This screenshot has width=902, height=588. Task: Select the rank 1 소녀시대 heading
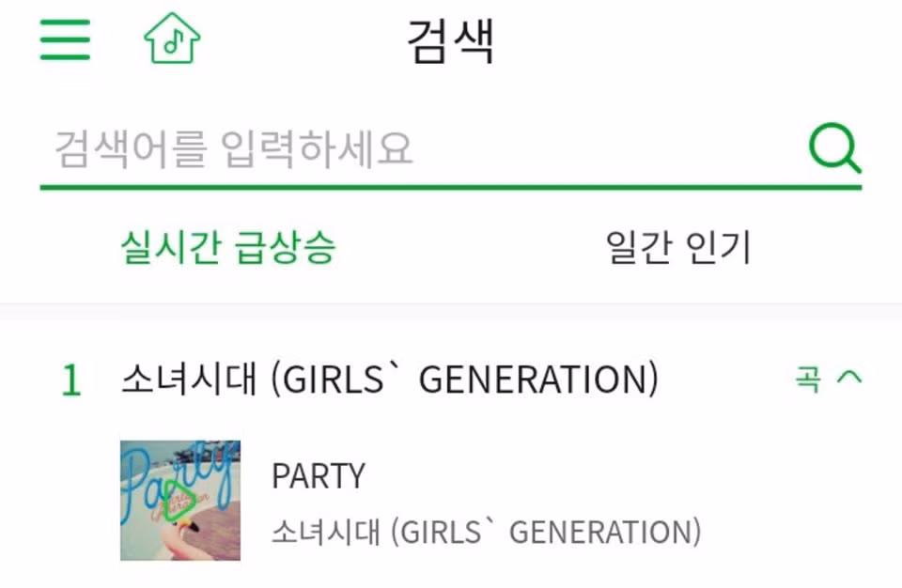pyautogui.click(x=389, y=379)
